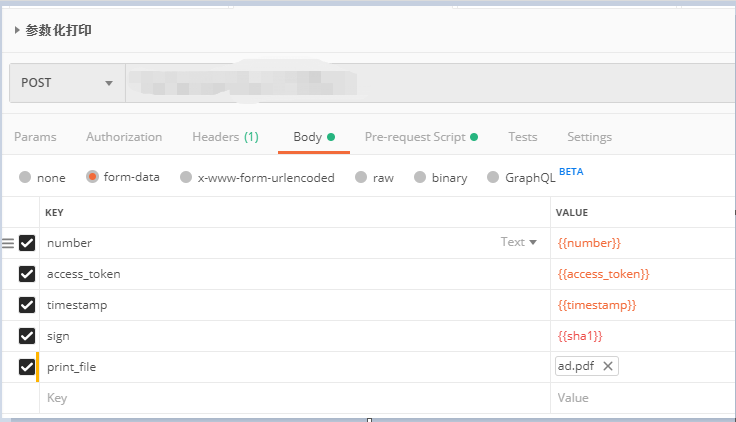Select the binary body option
736x422 pixels.
pos(420,178)
